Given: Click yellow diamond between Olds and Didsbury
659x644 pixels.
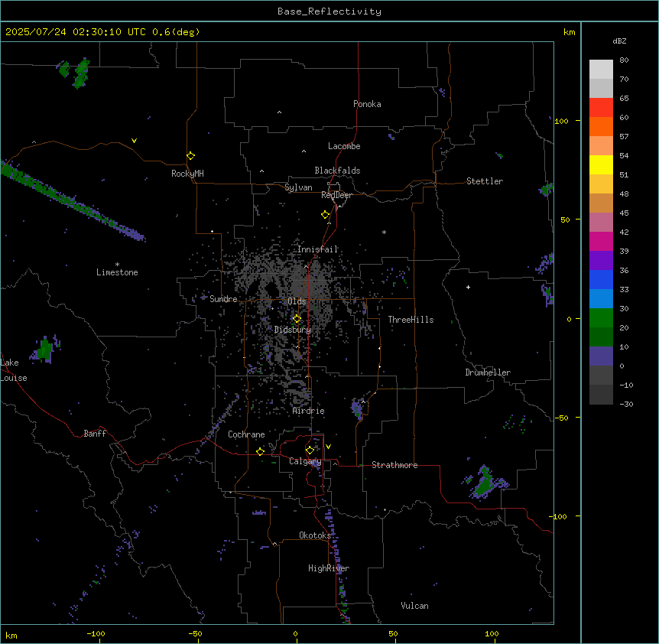Looking at the screenshot, I should click(297, 319).
